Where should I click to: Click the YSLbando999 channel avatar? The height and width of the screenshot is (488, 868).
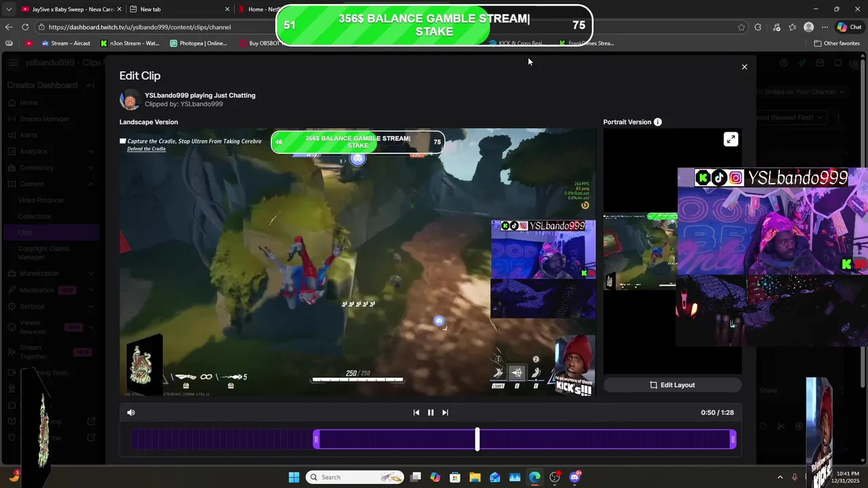[130, 100]
